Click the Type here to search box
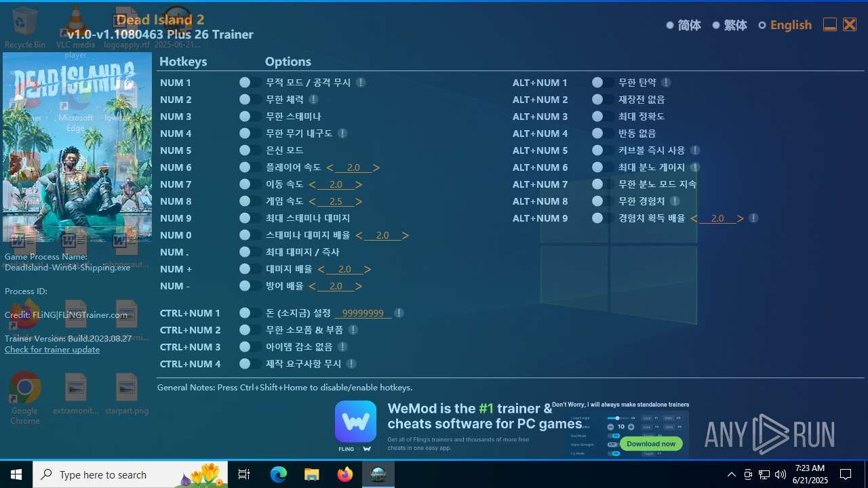868x488 pixels. (x=130, y=474)
